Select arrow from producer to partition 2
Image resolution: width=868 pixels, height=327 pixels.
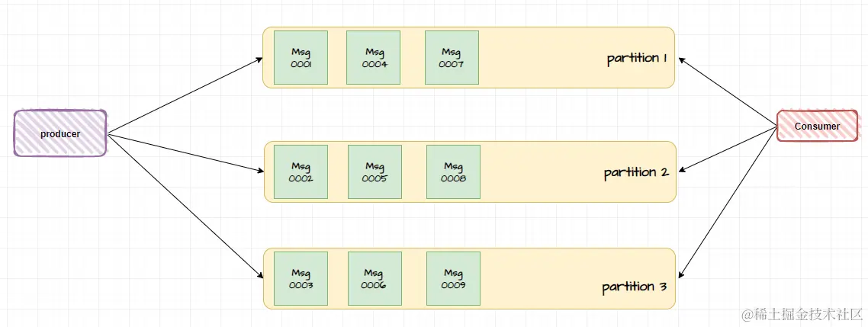(x=185, y=152)
